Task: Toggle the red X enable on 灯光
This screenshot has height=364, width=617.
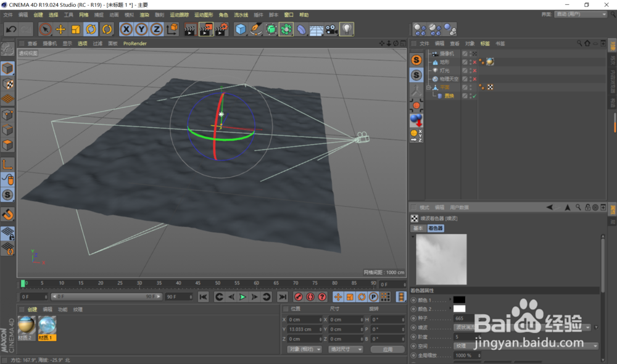Action: click(x=474, y=71)
